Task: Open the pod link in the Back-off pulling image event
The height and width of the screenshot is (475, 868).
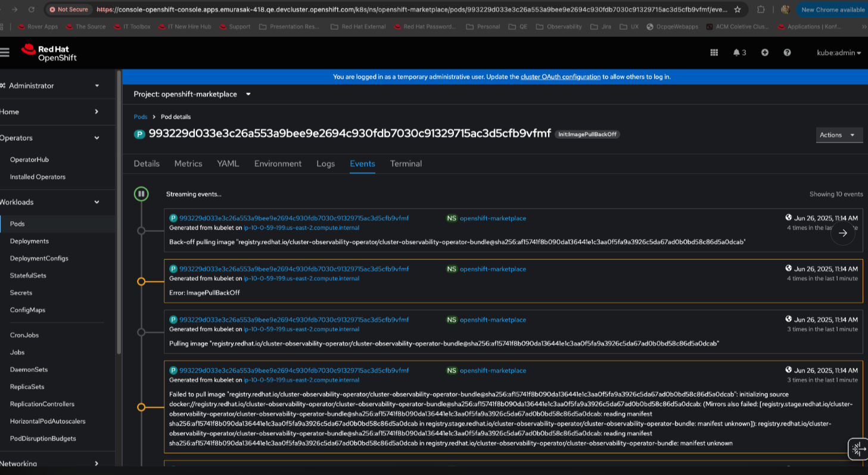Action: pos(294,218)
